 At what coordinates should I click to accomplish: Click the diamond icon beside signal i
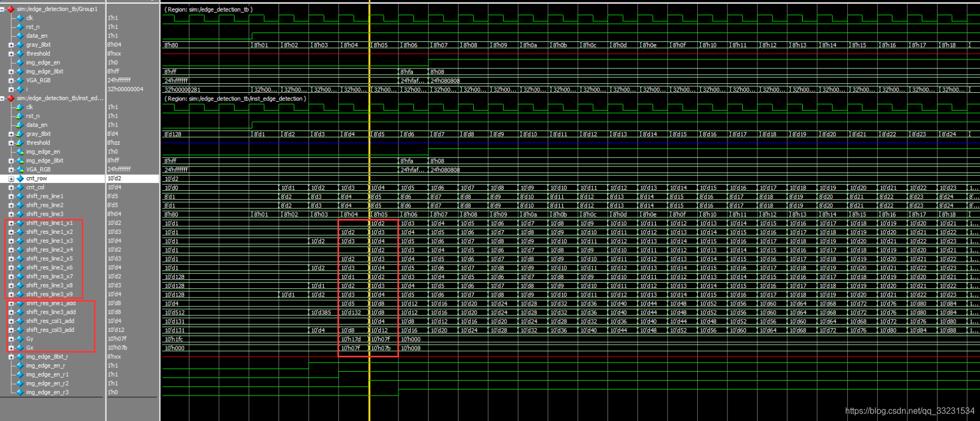(20, 89)
